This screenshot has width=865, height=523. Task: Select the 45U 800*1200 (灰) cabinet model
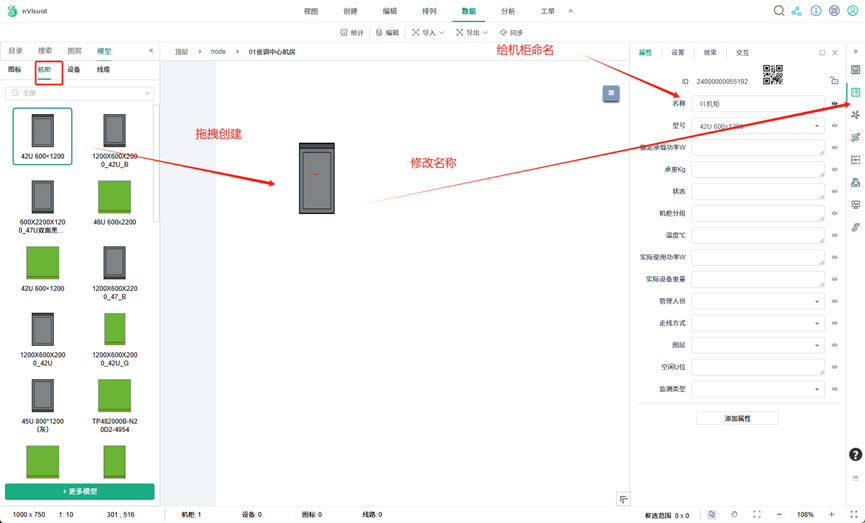[42, 405]
